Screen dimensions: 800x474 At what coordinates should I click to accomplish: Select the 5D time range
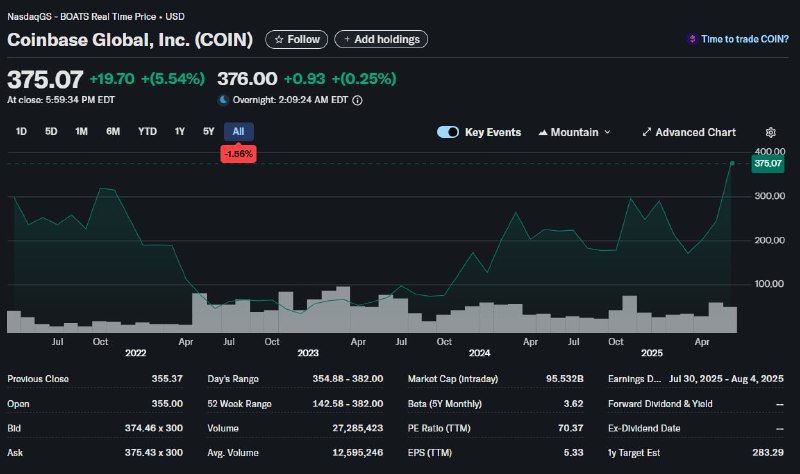(x=51, y=132)
